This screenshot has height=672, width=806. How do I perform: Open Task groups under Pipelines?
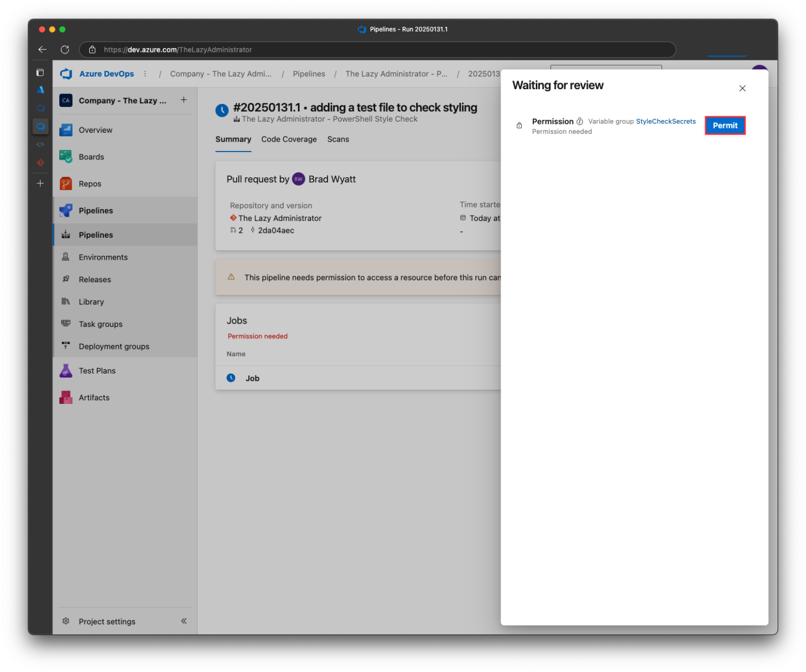(x=125, y=324)
